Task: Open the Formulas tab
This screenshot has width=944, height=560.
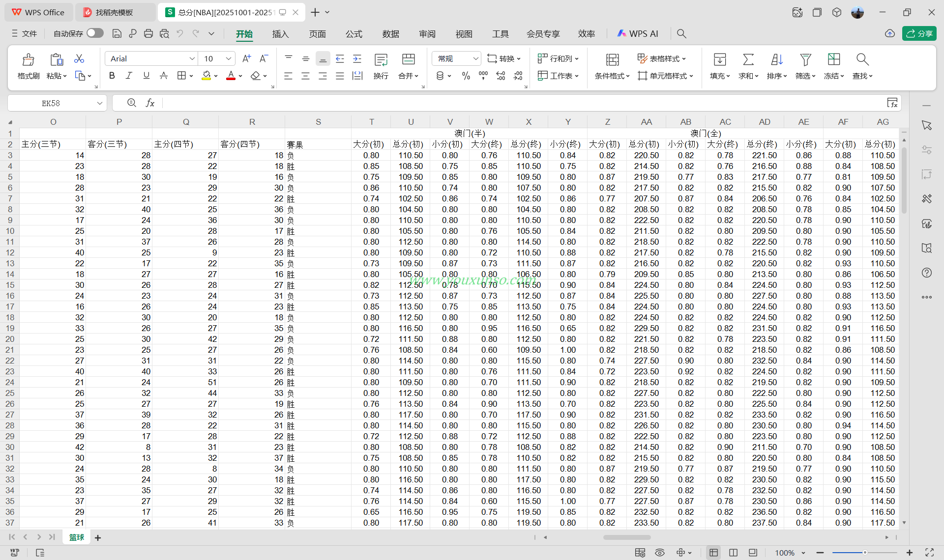Action: pos(354,33)
